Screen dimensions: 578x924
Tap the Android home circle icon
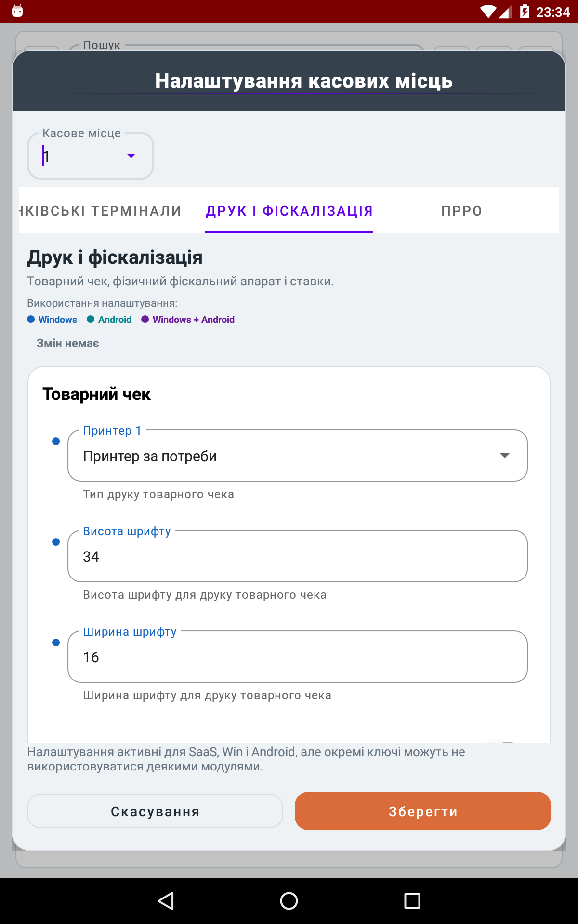[x=289, y=900]
